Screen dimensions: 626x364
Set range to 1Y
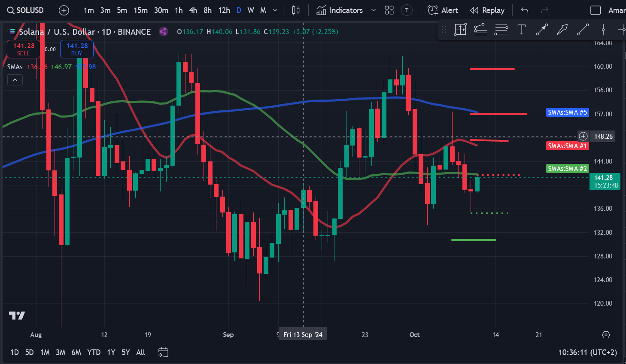(111, 352)
